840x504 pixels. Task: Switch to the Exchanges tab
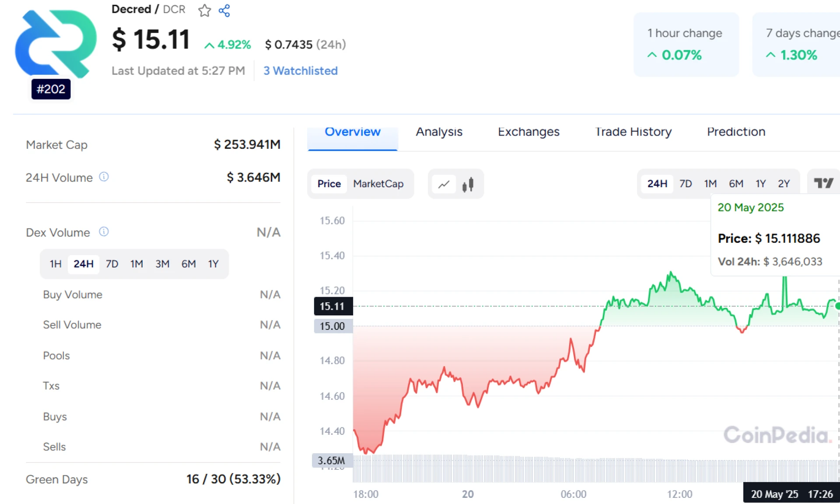click(x=528, y=132)
